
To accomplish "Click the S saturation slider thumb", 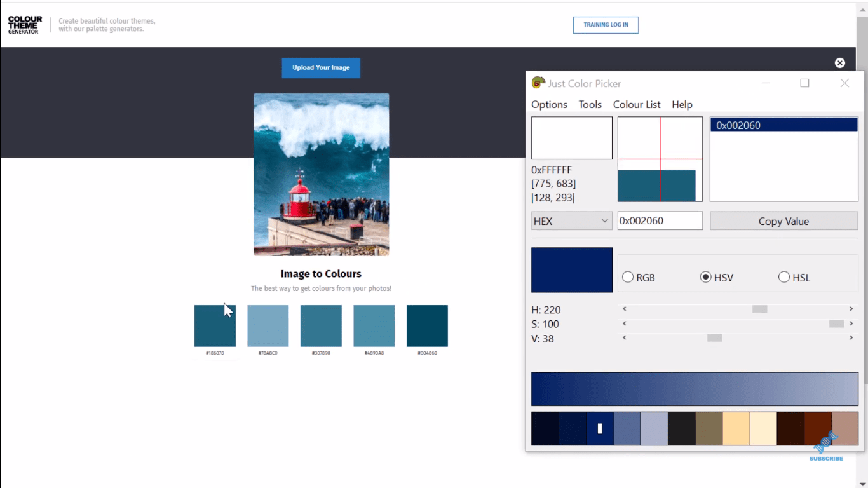I will (x=836, y=323).
